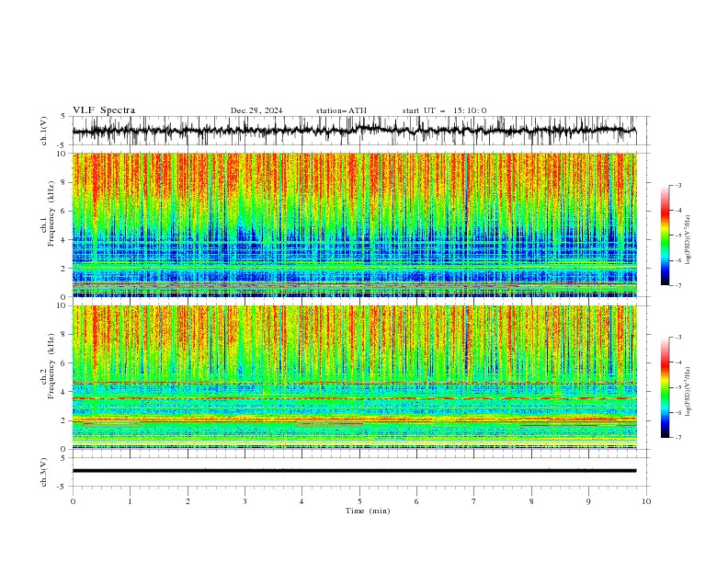This screenshot has height=563, width=728.
Task: Click the time axis tick label "1"
Action: coord(130,501)
